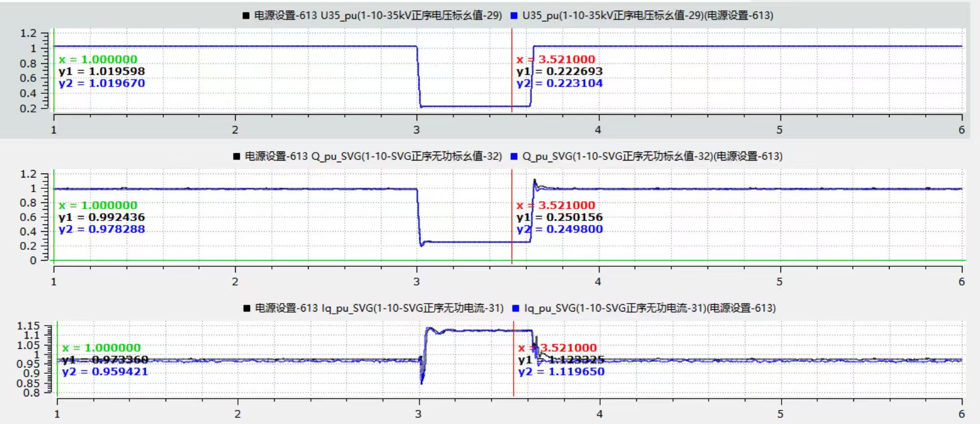Select the green cursor line in the voltage plot

tap(54, 96)
